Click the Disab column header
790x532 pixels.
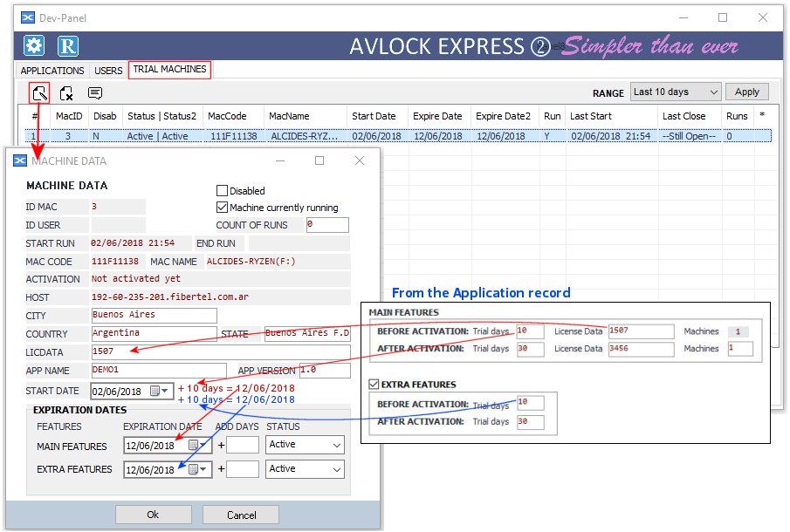tap(105, 116)
